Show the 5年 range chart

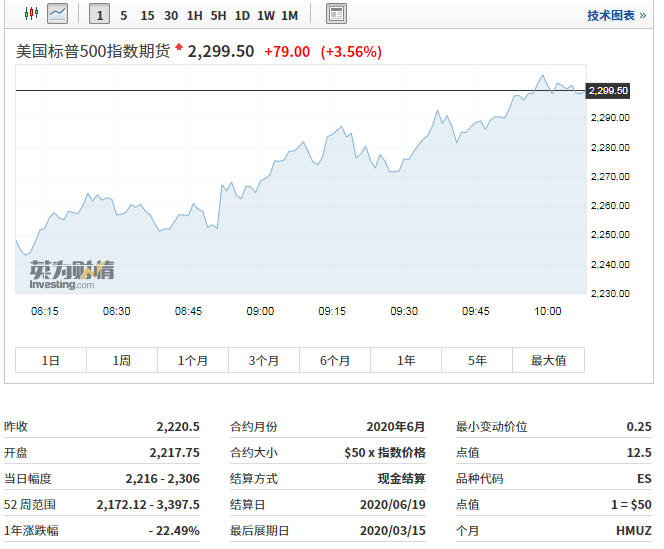tap(477, 360)
